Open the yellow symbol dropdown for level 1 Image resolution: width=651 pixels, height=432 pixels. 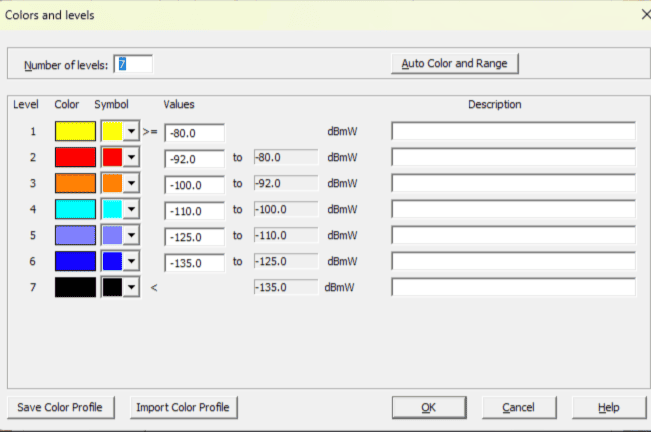131,131
